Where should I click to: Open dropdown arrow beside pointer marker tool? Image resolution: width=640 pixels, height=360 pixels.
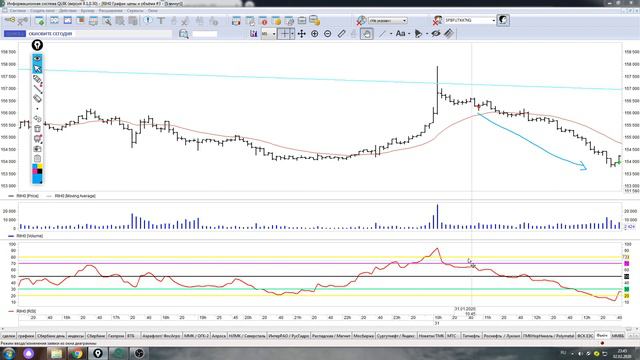[x=427, y=33]
